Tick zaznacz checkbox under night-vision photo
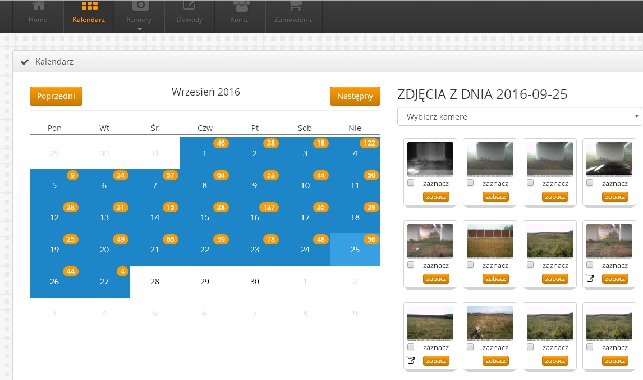643x380 pixels. coord(410,183)
